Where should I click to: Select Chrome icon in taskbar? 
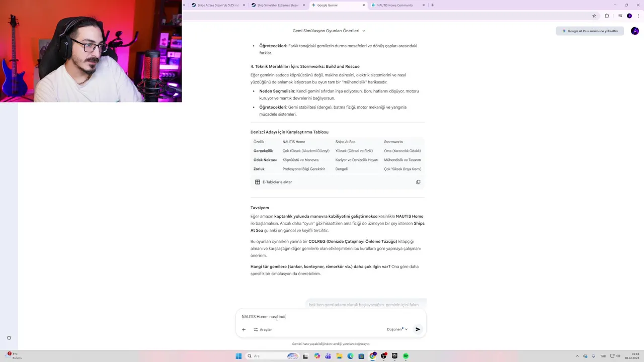[x=372, y=356]
